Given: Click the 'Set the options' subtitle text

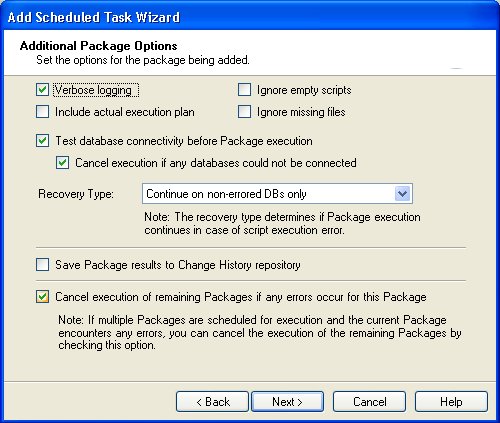Looking at the screenshot, I should click(x=143, y=60).
